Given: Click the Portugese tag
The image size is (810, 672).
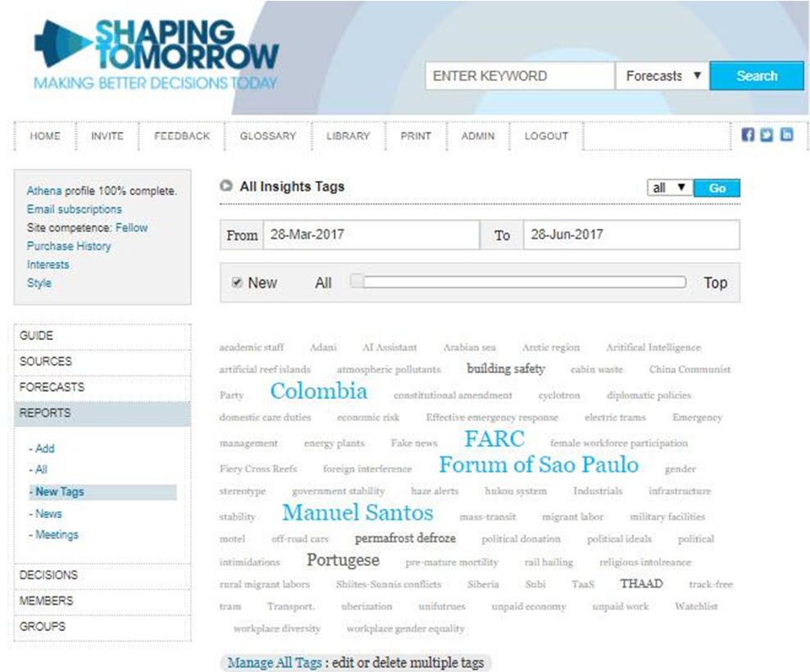Looking at the screenshot, I should pyautogui.click(x=343, y=561).
